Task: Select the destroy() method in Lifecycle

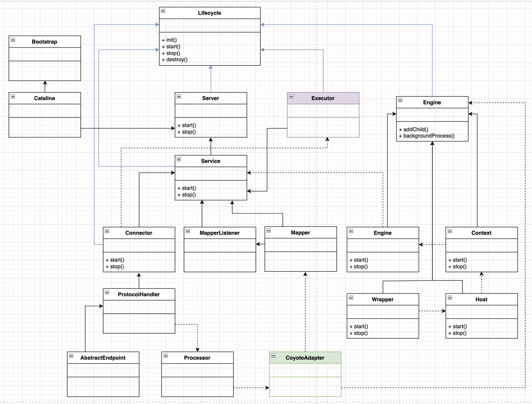Action: click(x=177, y=60)
